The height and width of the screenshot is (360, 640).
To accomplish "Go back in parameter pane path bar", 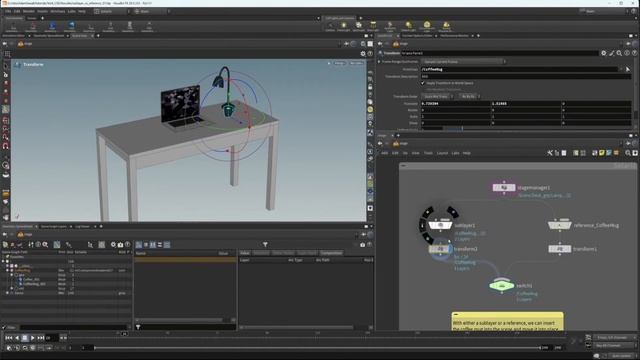I will (380, 44).
